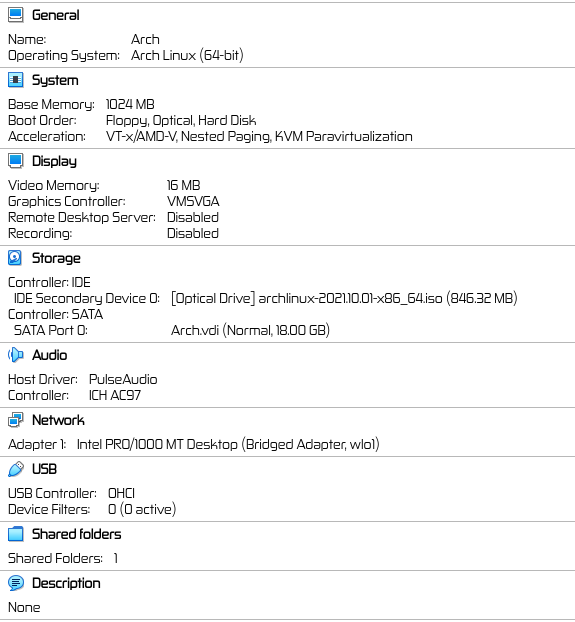Open the Network settings header link

[x=58, y=420]
